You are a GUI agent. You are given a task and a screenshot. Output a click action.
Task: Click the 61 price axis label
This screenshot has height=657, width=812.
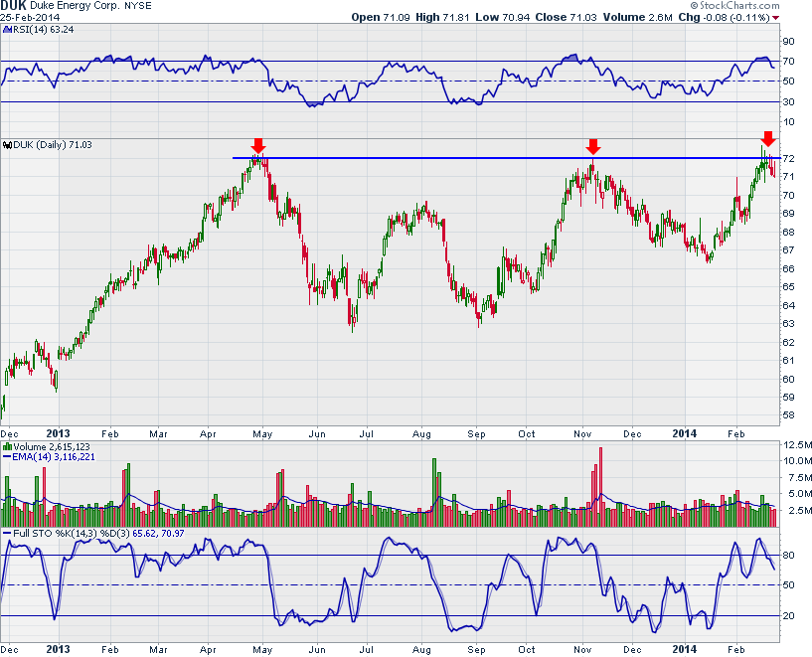[x=788, y=361]
